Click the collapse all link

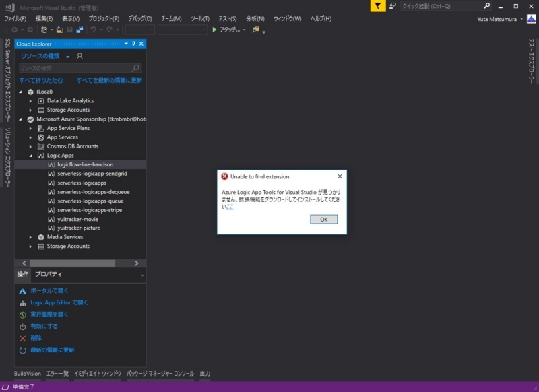click(x=41, y=80)
